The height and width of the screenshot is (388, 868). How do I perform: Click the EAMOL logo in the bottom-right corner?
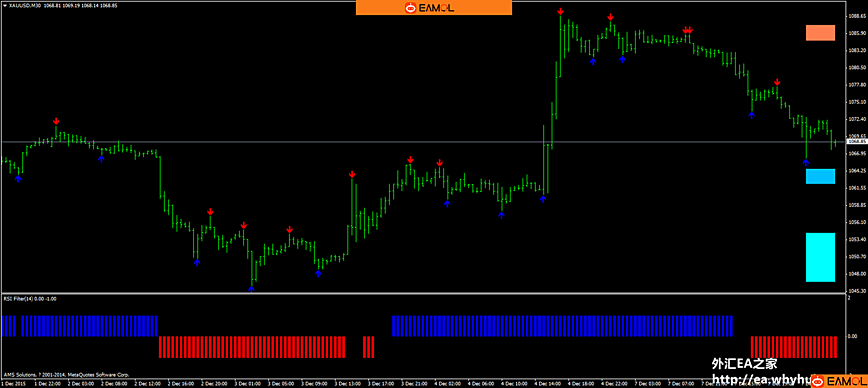pos(839,381)
